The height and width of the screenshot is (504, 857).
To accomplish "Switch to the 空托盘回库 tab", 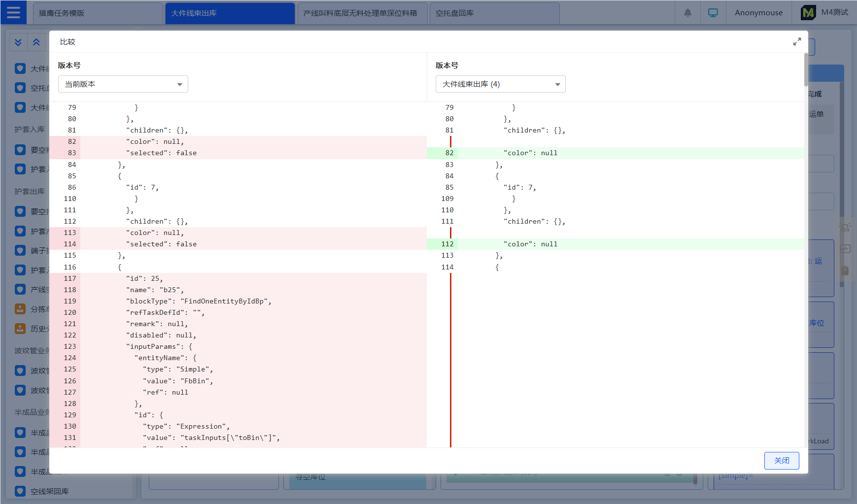I will pyautogui.click(x=494, y=13).
